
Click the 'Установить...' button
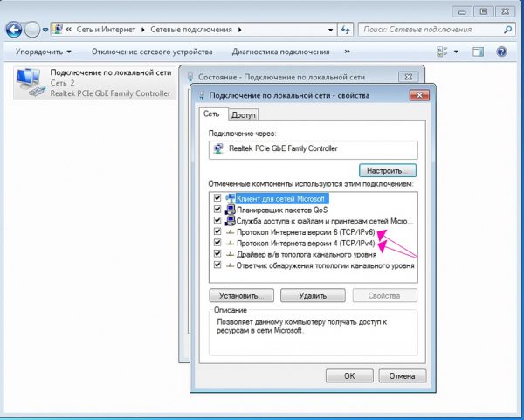[241, 295]
